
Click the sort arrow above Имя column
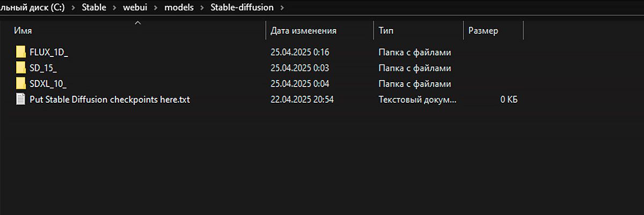138,23
